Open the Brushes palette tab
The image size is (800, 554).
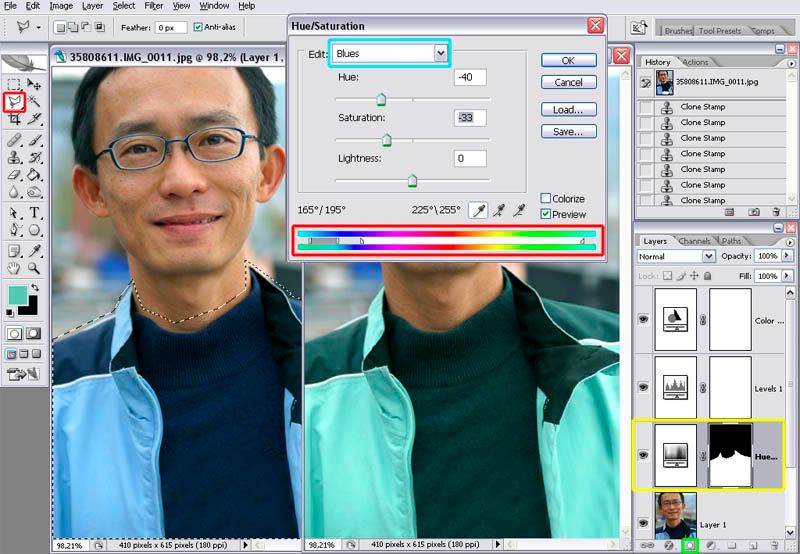[678, 31]
